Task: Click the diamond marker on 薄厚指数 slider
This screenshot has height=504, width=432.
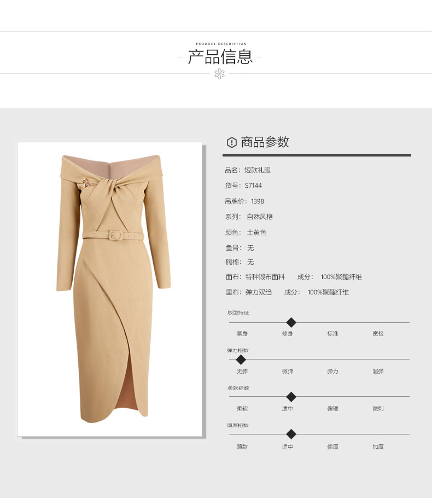Action: (291, 435)
